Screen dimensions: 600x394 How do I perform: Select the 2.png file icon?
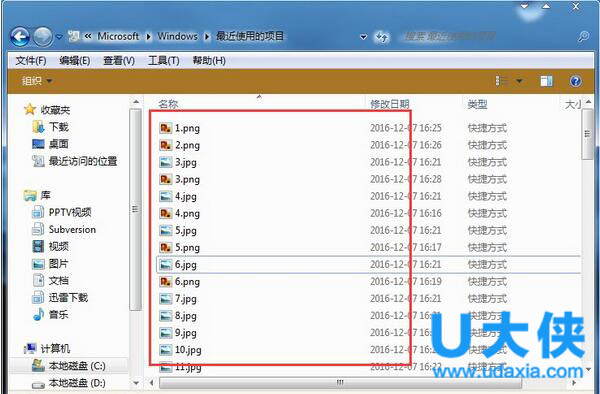tap(166, 145)
